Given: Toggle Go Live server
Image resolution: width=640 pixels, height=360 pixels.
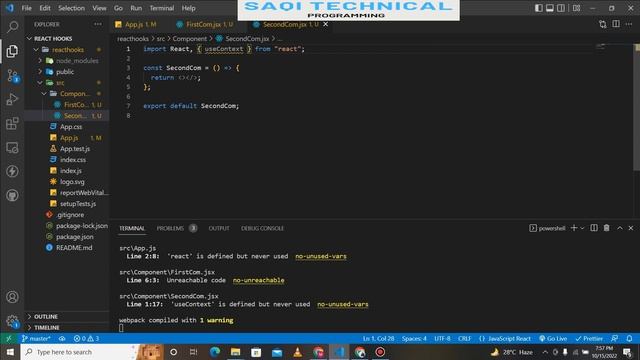Looking at the screenshot, I should 553,338.
